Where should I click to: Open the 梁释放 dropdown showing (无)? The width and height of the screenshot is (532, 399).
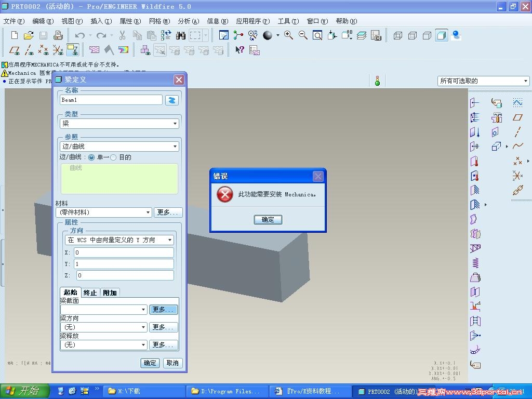click(103, 345)
